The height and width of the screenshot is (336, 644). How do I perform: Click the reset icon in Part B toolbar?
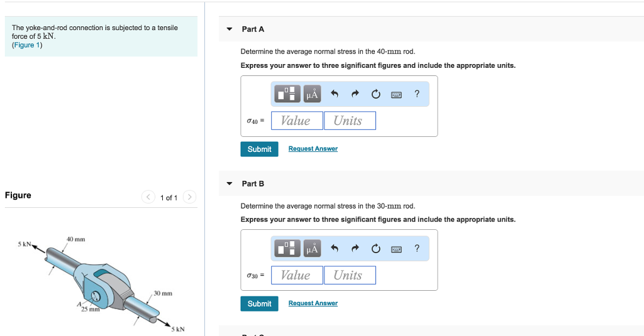(375, 249)
